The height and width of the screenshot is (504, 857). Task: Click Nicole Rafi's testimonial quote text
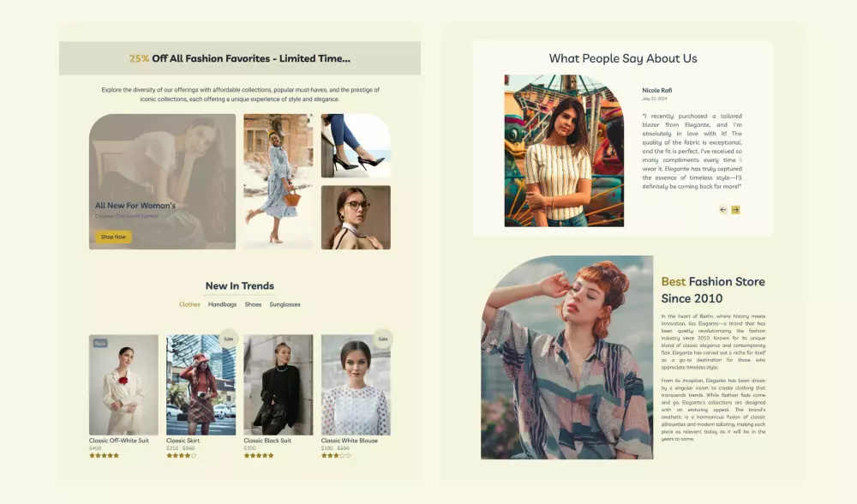692,151
